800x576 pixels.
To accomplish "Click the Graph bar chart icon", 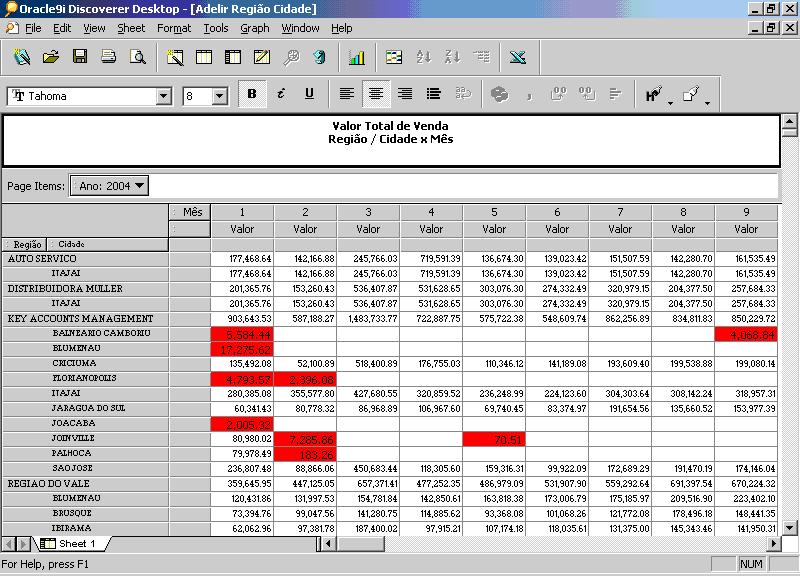I will (x=356, y=58).
